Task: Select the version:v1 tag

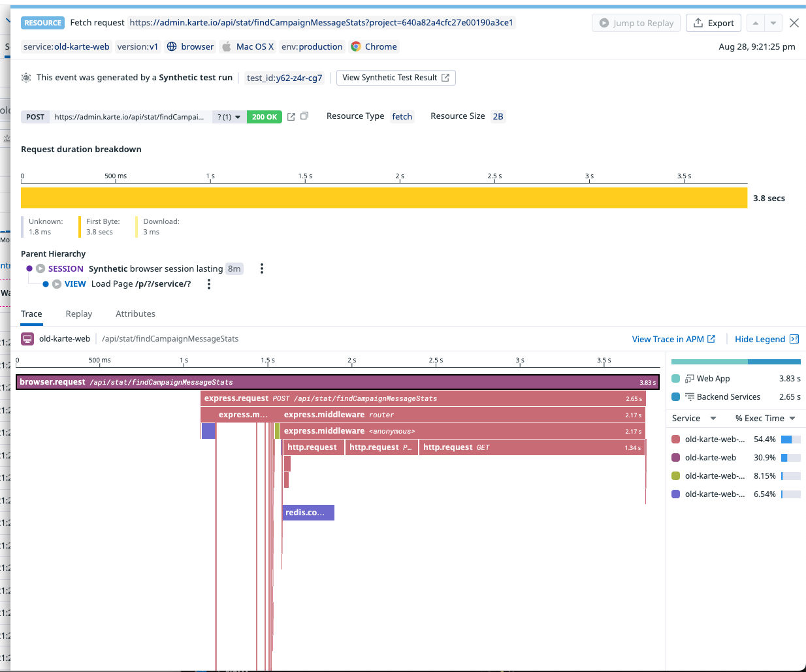Action: [138, 47]
